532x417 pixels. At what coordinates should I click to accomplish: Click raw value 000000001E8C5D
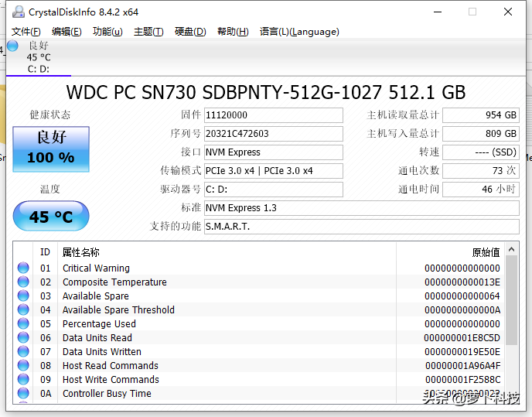point(462,338)
